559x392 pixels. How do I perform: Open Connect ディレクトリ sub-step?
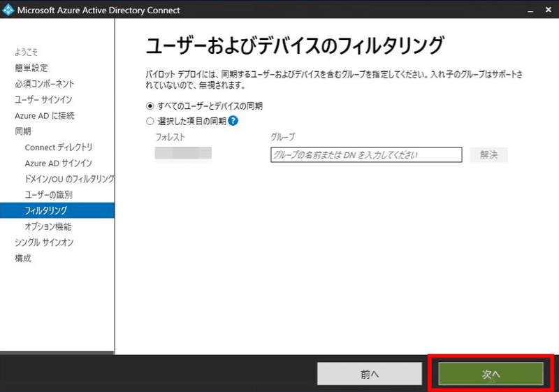[x=59, y=147]
